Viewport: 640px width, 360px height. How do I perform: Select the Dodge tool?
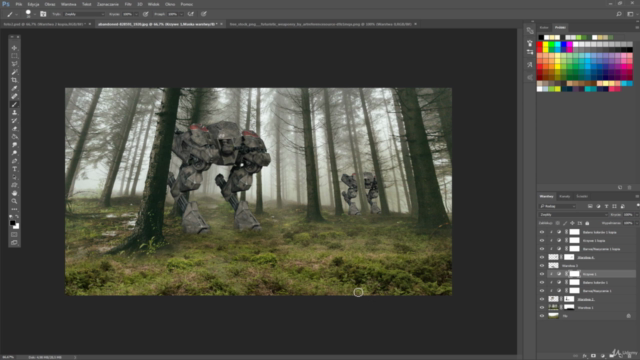14,153
